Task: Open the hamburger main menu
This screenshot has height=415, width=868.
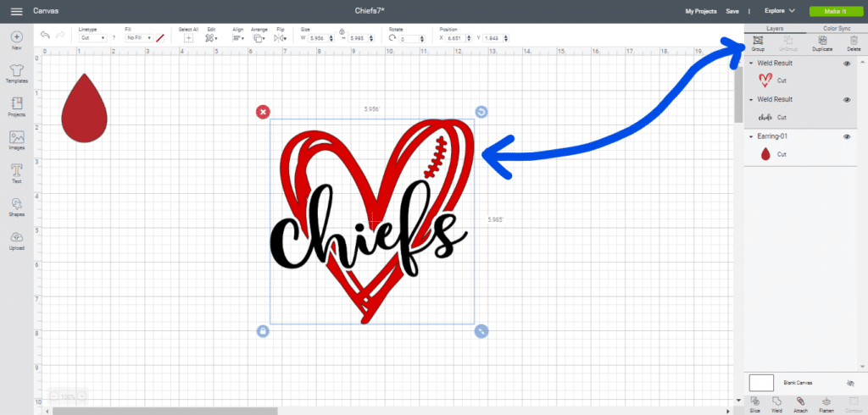Action: (16, 11)
